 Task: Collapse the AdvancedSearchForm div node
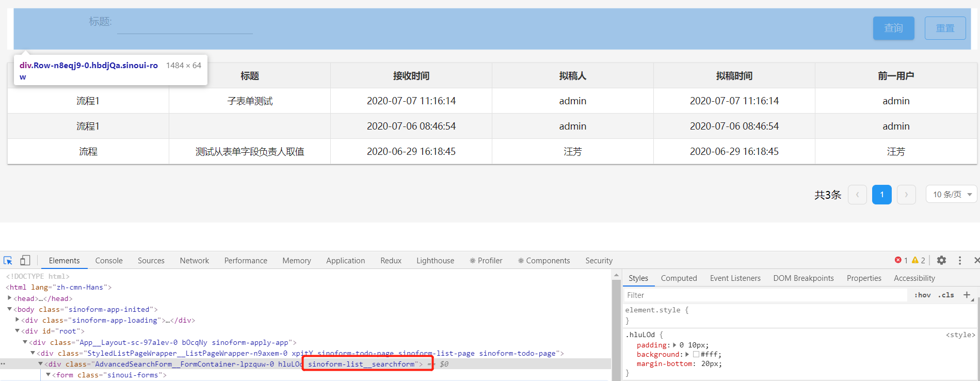[x=41, y=364]
